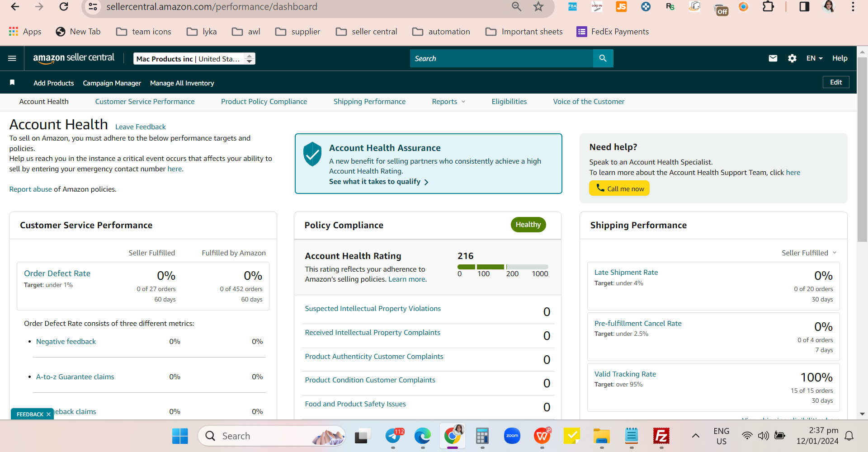Open the Chrome zoom magnifier icon
The width and height of the screenshot is (868, 452).
[516, 6]
